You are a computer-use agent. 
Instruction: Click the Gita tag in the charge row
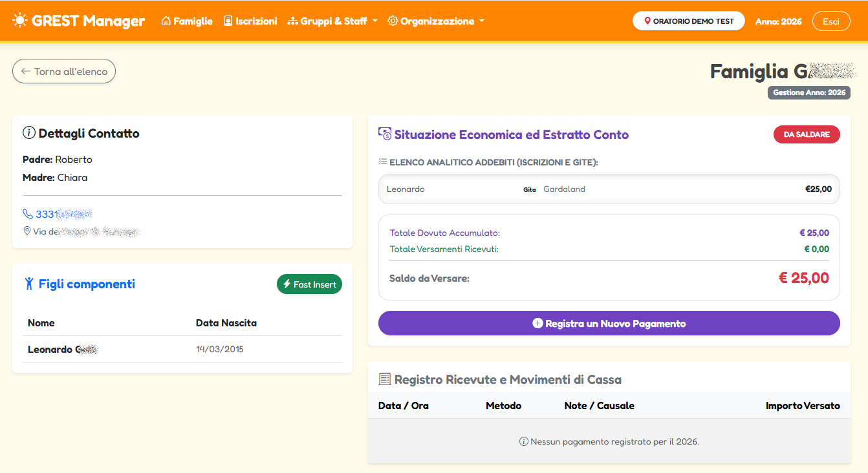click(x=530, y=190)
